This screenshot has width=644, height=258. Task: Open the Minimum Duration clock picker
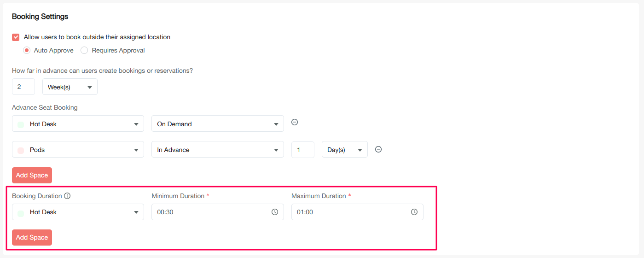click(275, 212)
